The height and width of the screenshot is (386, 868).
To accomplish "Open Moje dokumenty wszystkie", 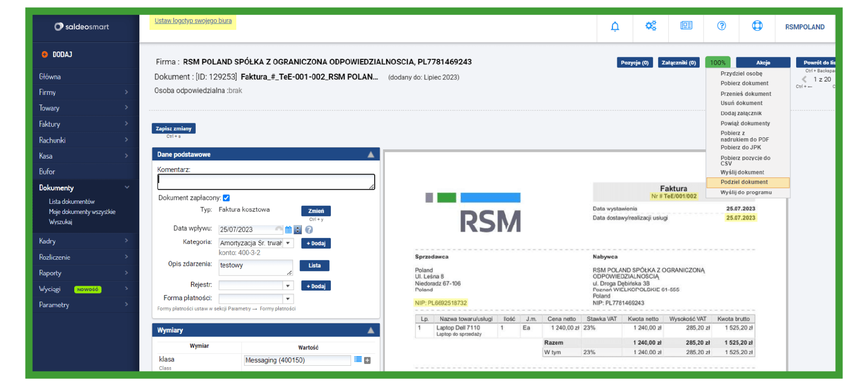I will coord(82,212).
